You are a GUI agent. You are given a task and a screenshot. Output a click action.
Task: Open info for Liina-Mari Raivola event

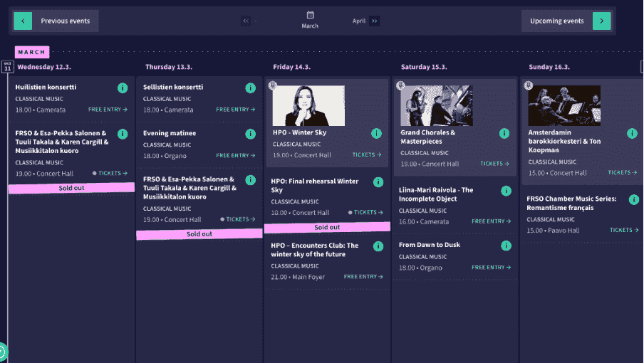coord(506,191)
